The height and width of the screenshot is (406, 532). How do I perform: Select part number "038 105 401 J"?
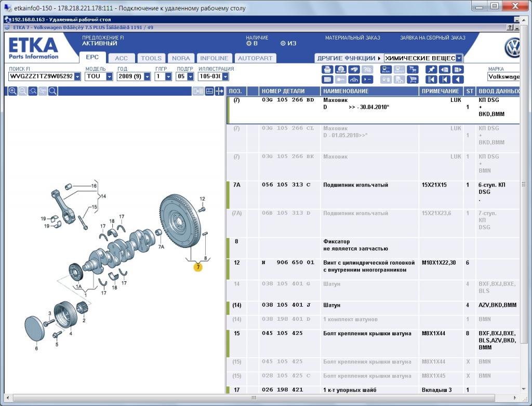click(x=286, y=305)
